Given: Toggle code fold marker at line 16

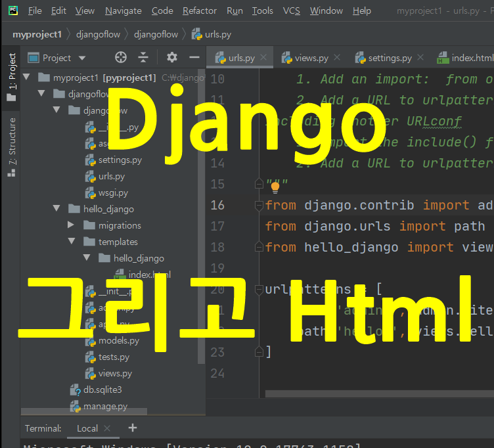Looking at the screenshot, I should point(259,206).
